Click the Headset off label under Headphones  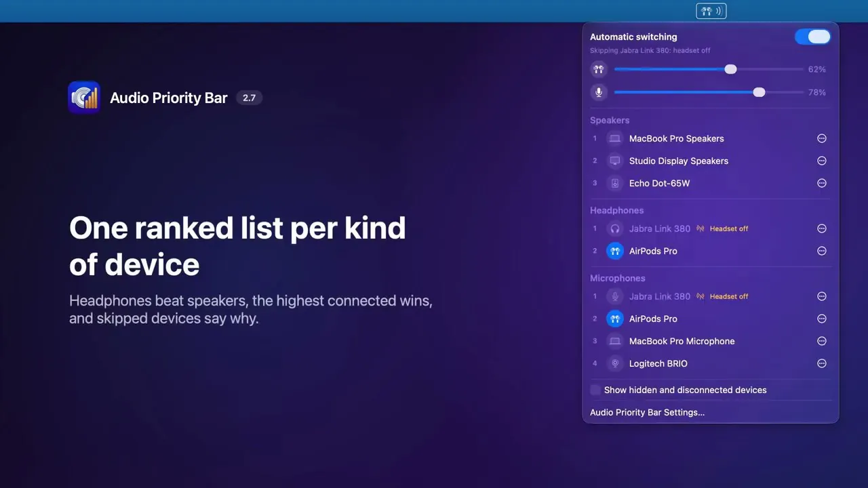(x=729, y=228)
